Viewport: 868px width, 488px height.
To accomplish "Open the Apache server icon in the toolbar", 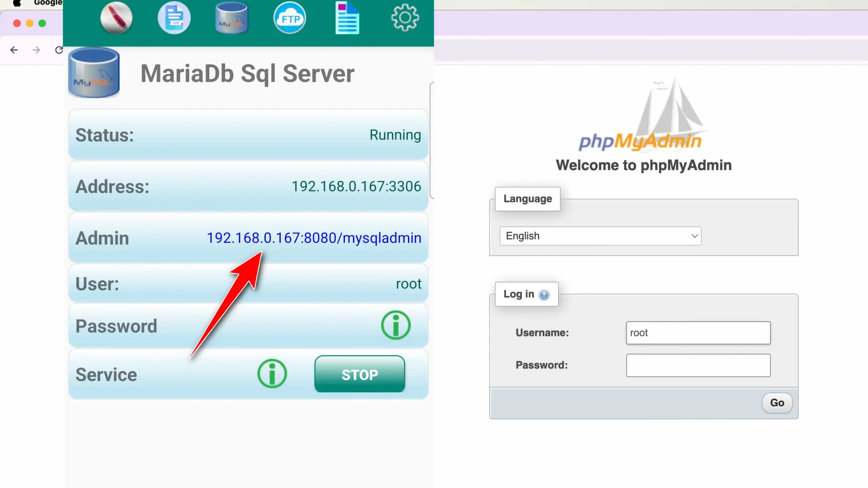I will pos(116,18).
